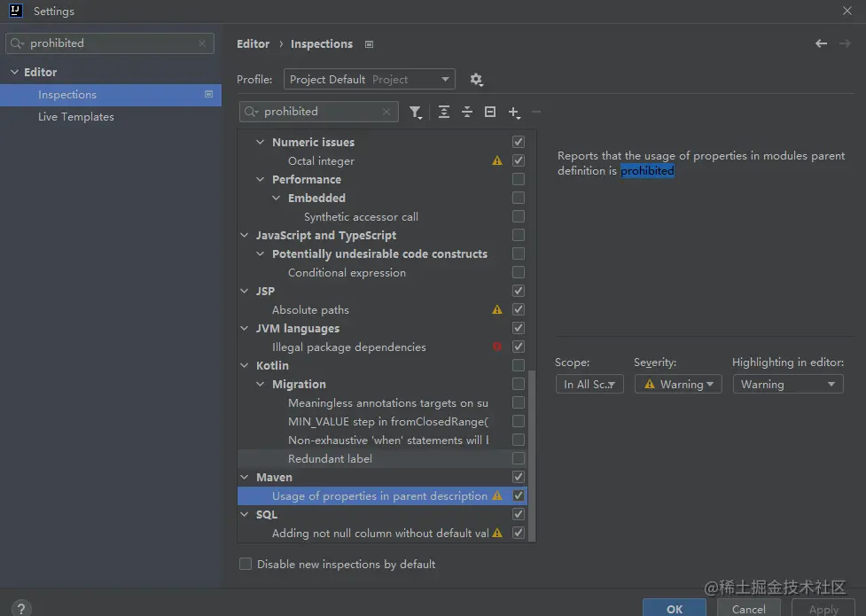866x616 pixels.
Task: Enable the Synthetic accessor call checkbox
Action: (518, 216)
